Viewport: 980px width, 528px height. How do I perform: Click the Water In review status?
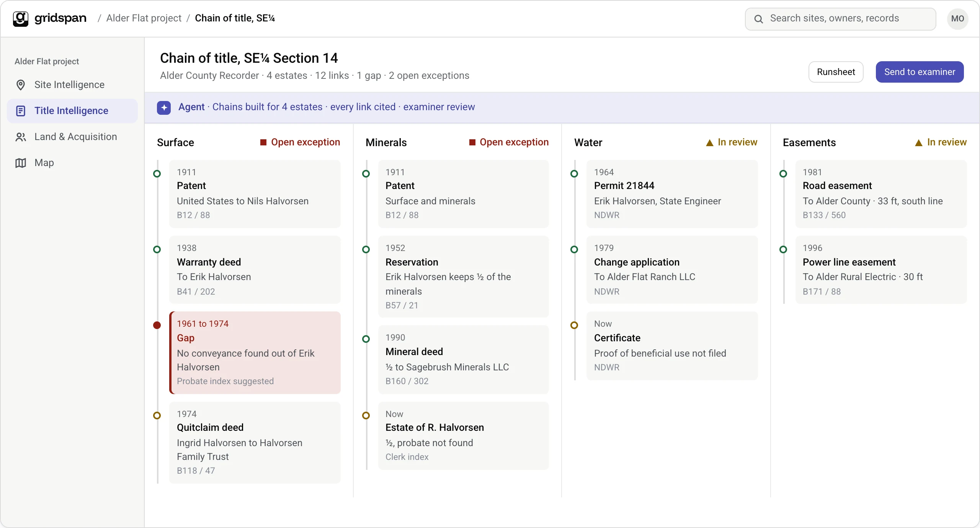click(x=732, y=142)
